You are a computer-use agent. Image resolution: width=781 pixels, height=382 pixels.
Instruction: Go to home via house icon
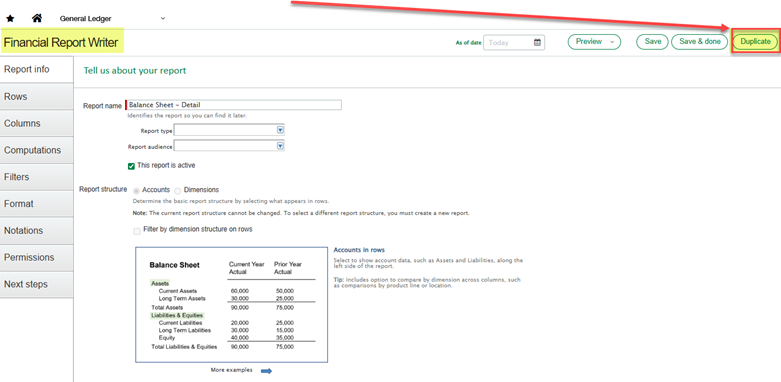[x=37, y=18]
